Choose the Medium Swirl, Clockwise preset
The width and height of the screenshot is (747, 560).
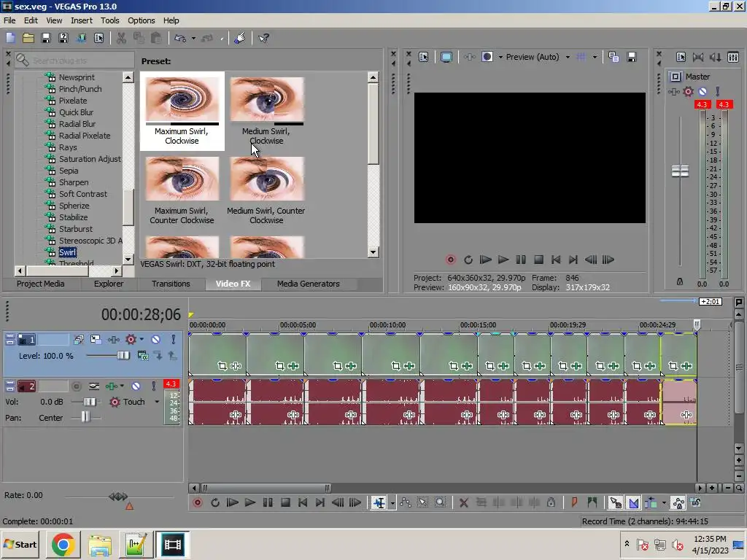tap(266, 111)
